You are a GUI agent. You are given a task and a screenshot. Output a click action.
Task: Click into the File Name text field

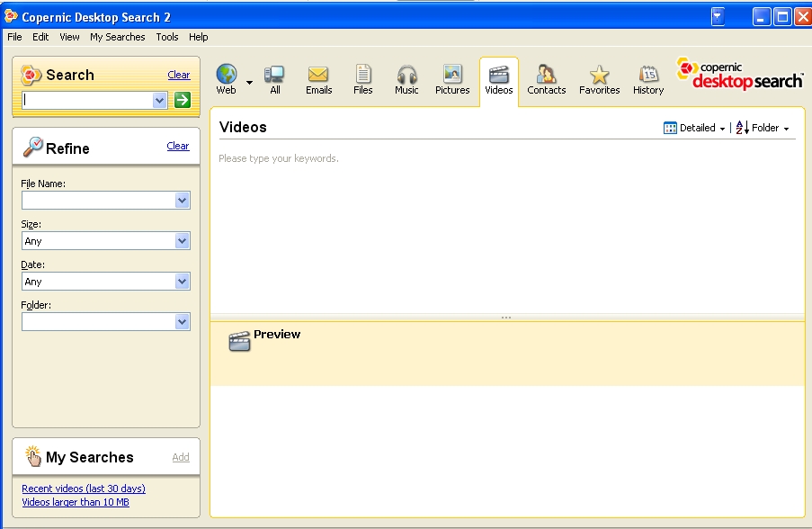(x=98, y=201)
